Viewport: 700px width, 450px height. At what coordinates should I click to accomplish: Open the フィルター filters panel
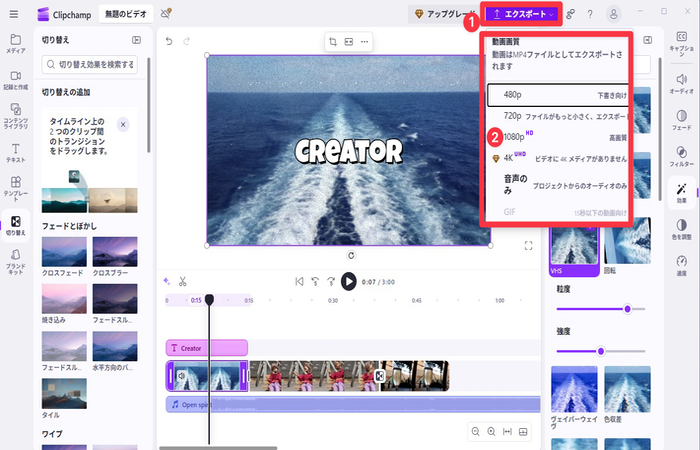(681, 156)
